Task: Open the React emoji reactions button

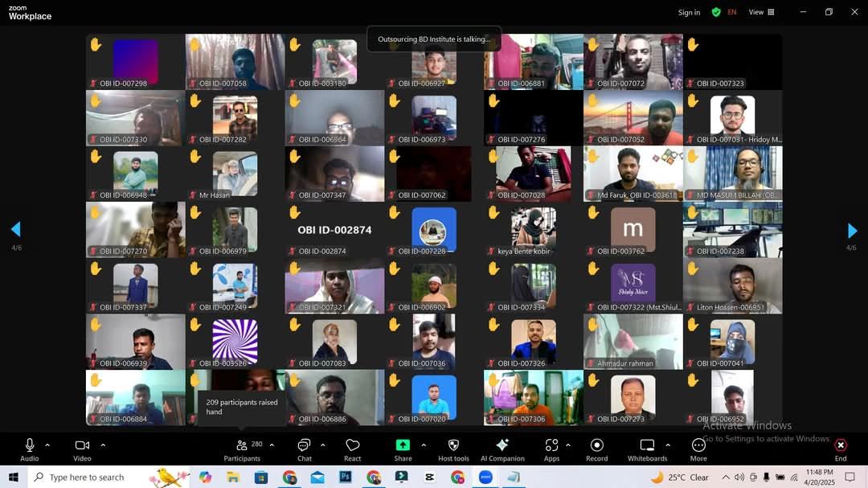Action: pos(352,449)
